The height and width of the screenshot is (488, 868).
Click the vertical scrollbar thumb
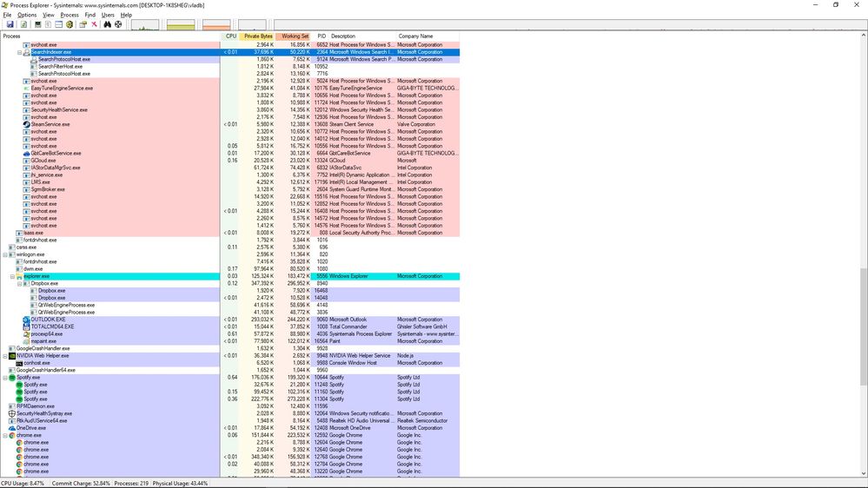click(x=863, y=326)
